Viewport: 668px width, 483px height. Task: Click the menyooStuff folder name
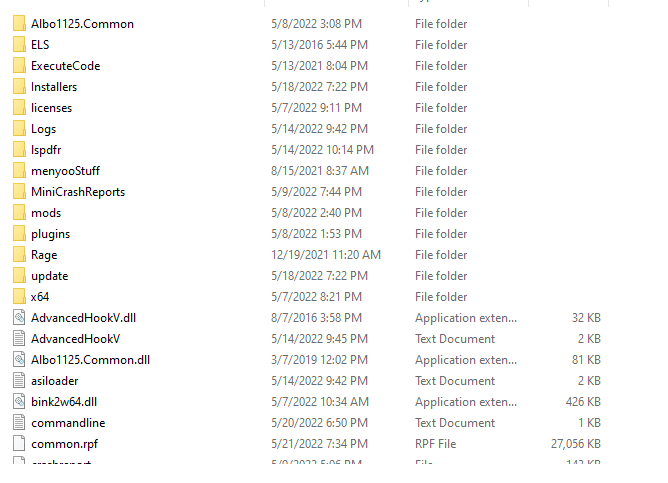click(65, 171)
